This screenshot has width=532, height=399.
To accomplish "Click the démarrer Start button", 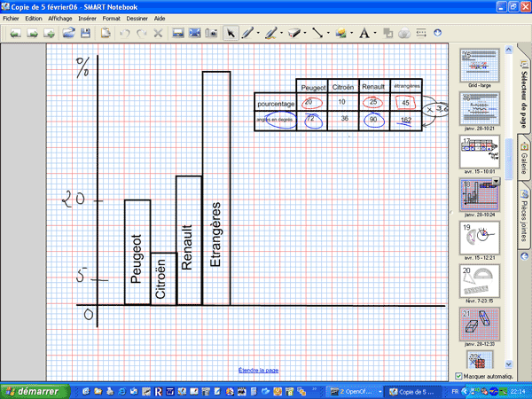I will (x=35, y=392).
